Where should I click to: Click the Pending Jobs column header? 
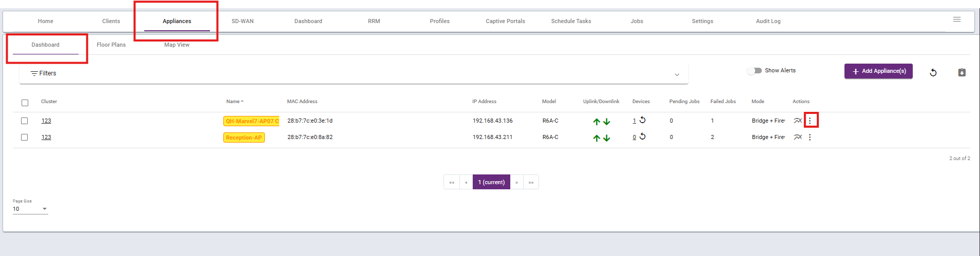(x=684, y=102)
